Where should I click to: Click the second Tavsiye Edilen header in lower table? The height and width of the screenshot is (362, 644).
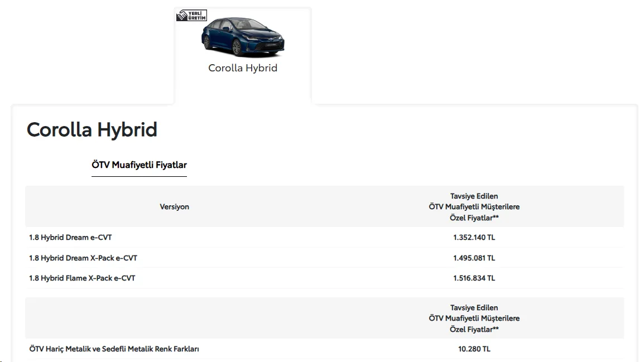(474, 318)
